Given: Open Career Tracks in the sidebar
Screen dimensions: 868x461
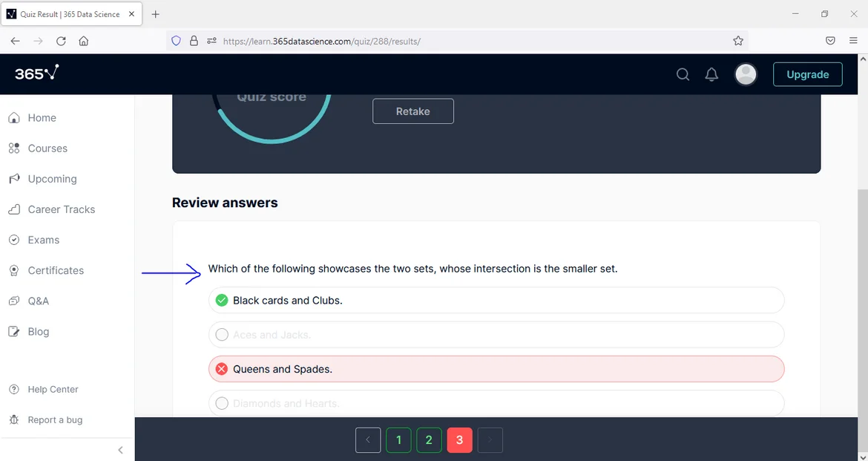Looking at the screenshot, I should [61, 209].
